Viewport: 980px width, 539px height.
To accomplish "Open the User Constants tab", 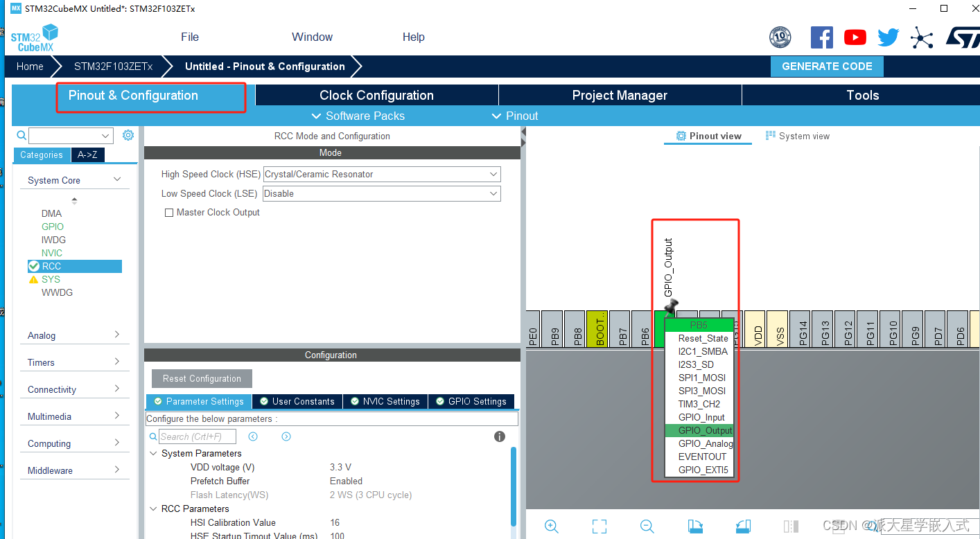I will [x=297, y=402].
